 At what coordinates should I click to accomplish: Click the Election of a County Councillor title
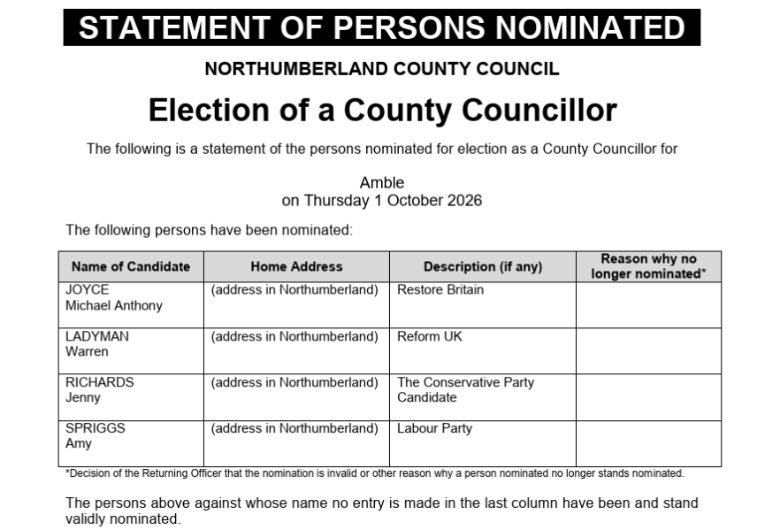click(382, 110)
